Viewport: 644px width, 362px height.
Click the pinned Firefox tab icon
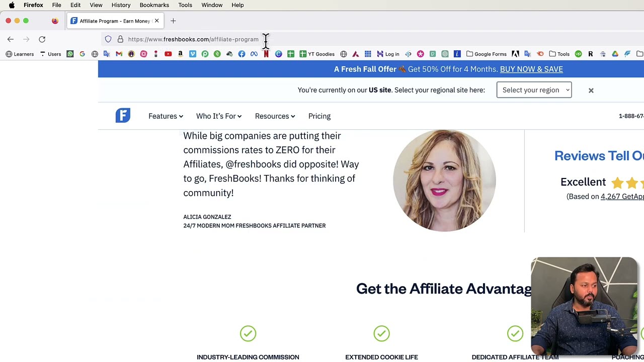coord(55,21)
